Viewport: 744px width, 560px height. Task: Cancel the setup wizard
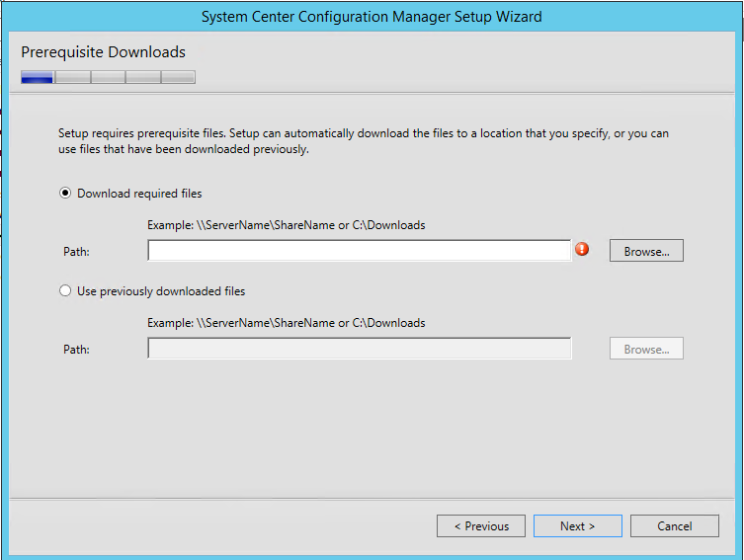(x=674, y=525)
